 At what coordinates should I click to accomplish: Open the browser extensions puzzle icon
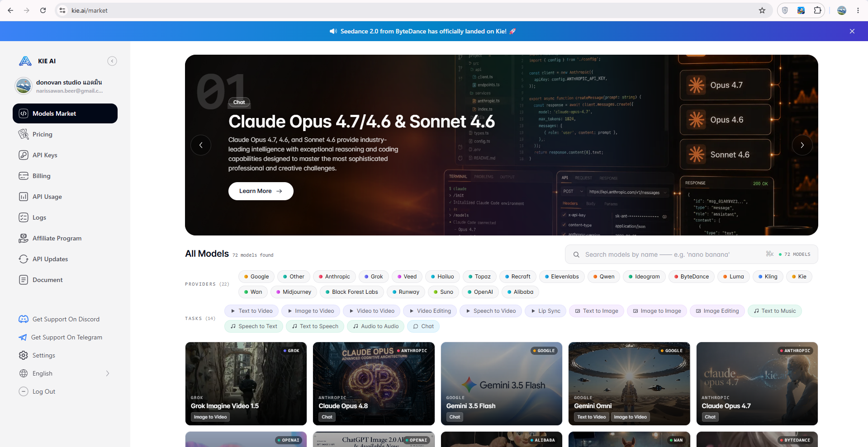point(817,10)
